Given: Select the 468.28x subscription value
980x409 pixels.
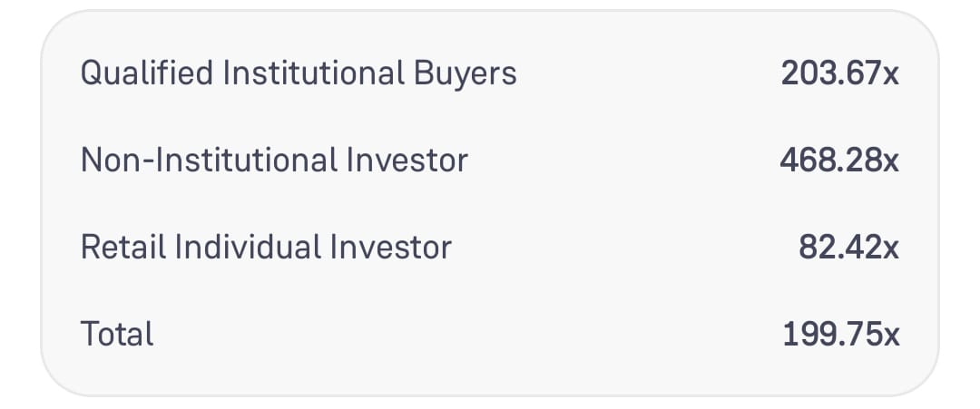Looking at the screenshot, I should (x=839, y=160).
